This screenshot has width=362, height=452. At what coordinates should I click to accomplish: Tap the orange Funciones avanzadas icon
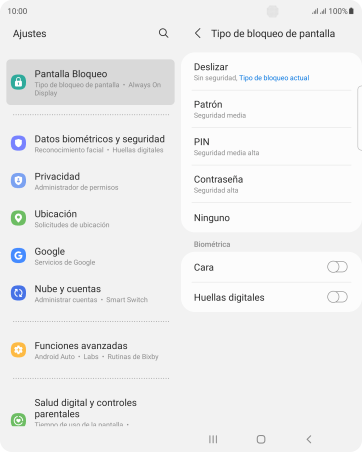point(19,350)
